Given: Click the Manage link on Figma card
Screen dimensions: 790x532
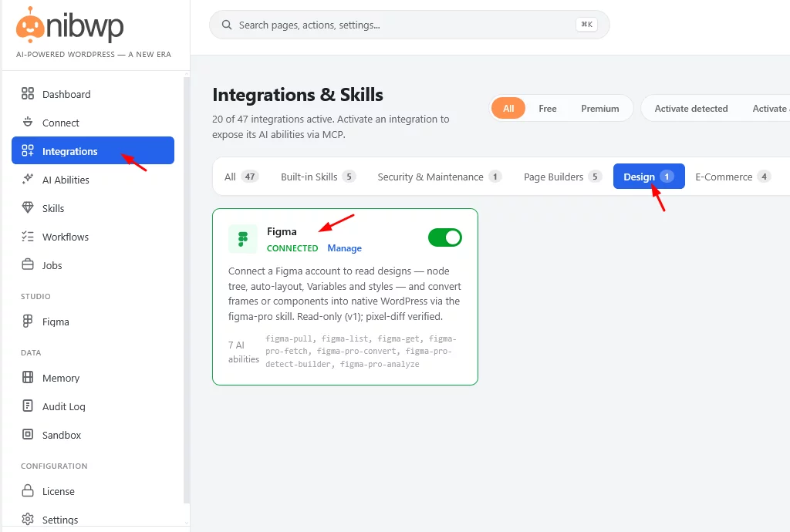Looking at the screenshot, I should (344, 248).
